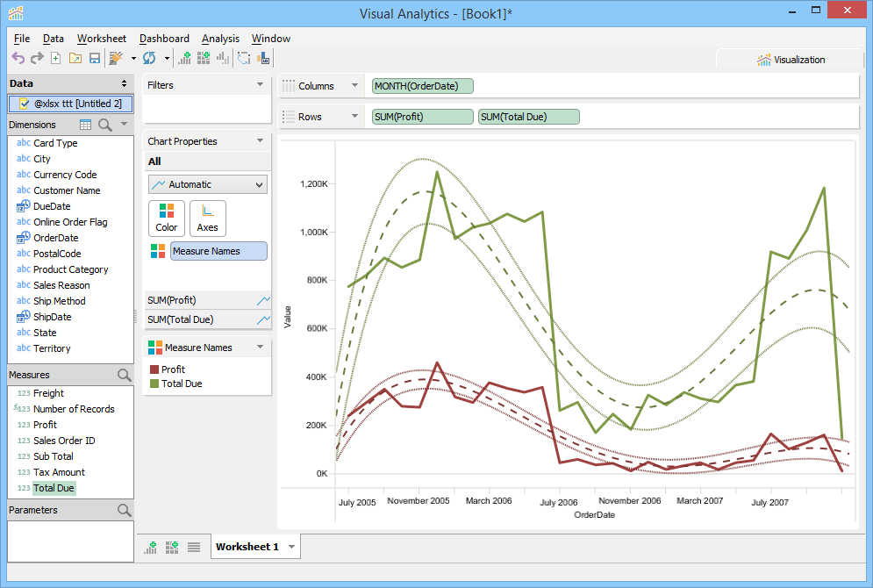Click the sheet list icon at the bottom
873x588 pixels.
194,548
